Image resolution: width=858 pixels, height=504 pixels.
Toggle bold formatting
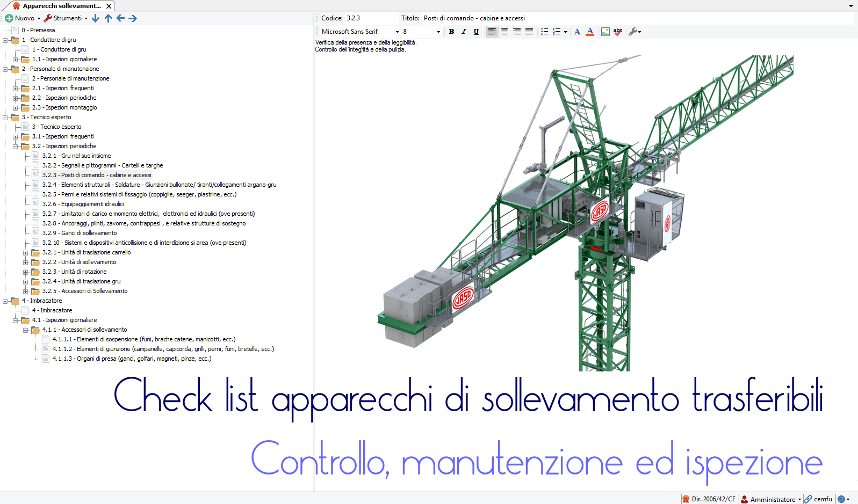(x=451, y=32)
